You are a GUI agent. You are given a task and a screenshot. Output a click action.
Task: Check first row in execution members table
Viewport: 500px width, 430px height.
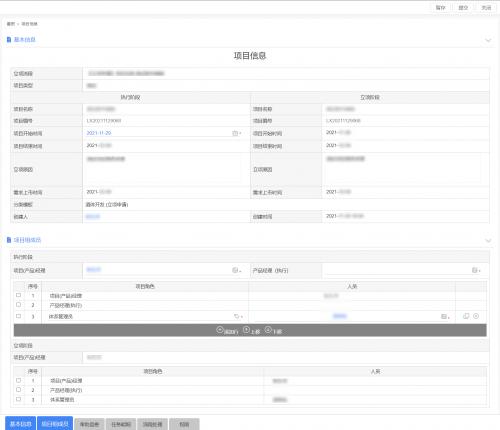click(19, 295)
